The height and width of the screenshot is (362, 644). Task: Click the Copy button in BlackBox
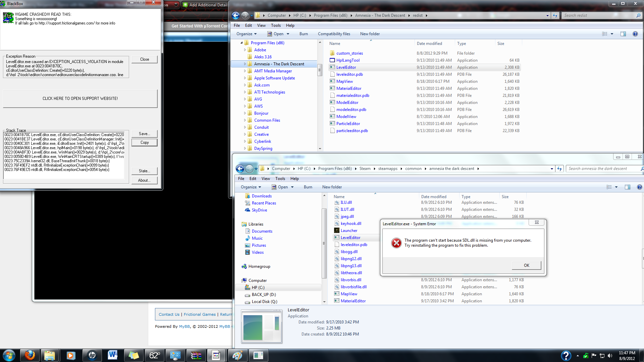[145, 142]
